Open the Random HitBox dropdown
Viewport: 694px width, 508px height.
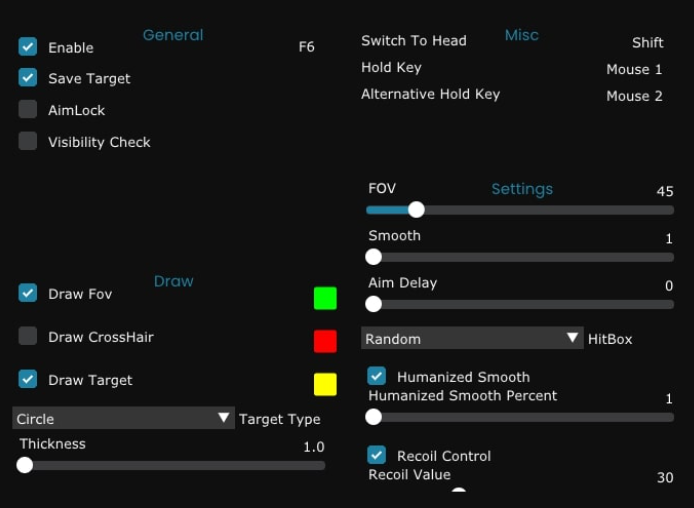point(472,338)
